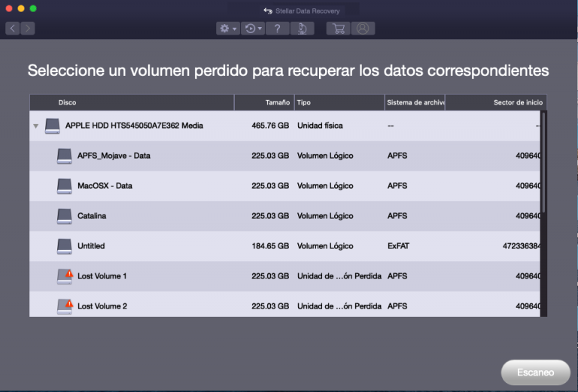Click Lost Volume 1's Unidad de ...ón Perdida cell

click(x=339, y=276)
